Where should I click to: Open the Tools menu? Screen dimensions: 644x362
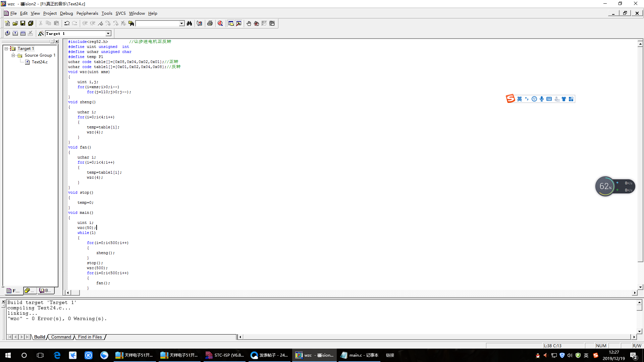[107, 13]
